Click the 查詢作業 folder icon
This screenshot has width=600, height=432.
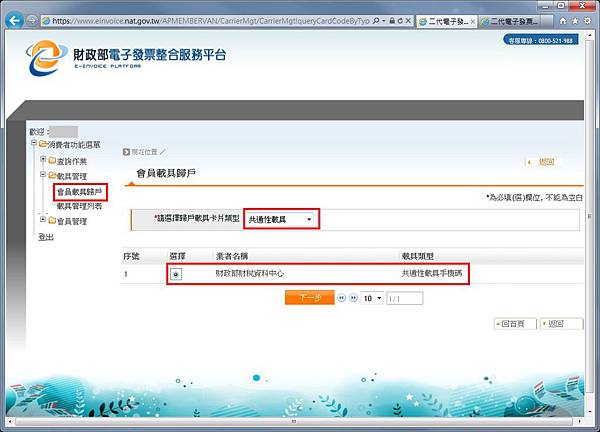click(52, 160)
